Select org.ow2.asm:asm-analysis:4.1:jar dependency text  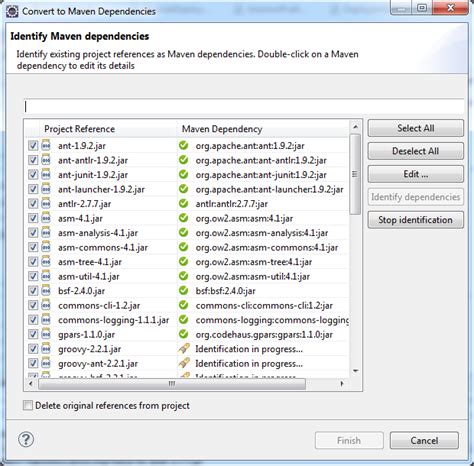pyautogui.click(x=262, y=233)
